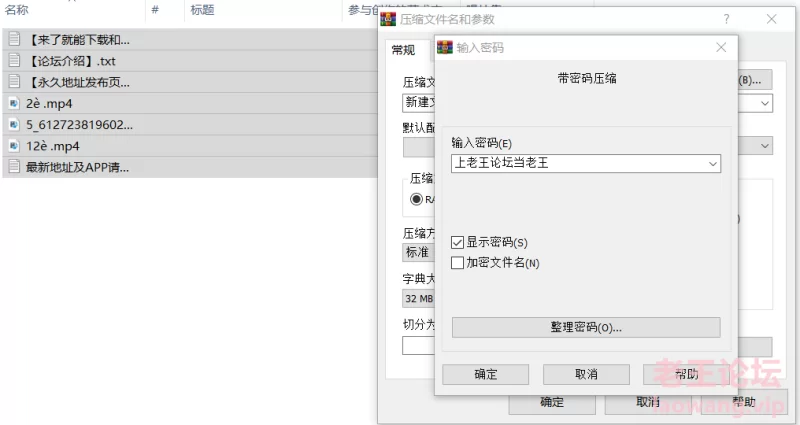800x425 pixels.
Task: Click 确定 in the 压缩文件名和参数 window
Action: point(552,403)
